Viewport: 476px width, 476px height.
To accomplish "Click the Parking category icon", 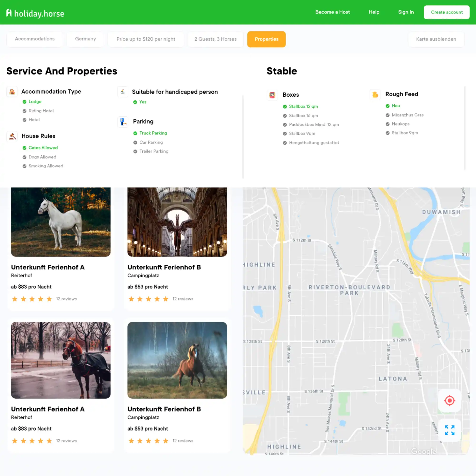I will (122, 122).
